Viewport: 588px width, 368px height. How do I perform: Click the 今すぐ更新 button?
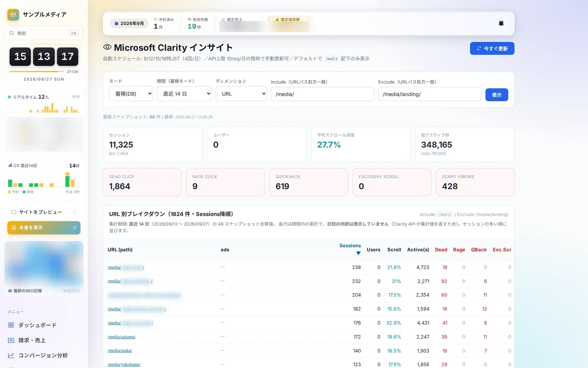pyautogui.click(x=492, y=49)
